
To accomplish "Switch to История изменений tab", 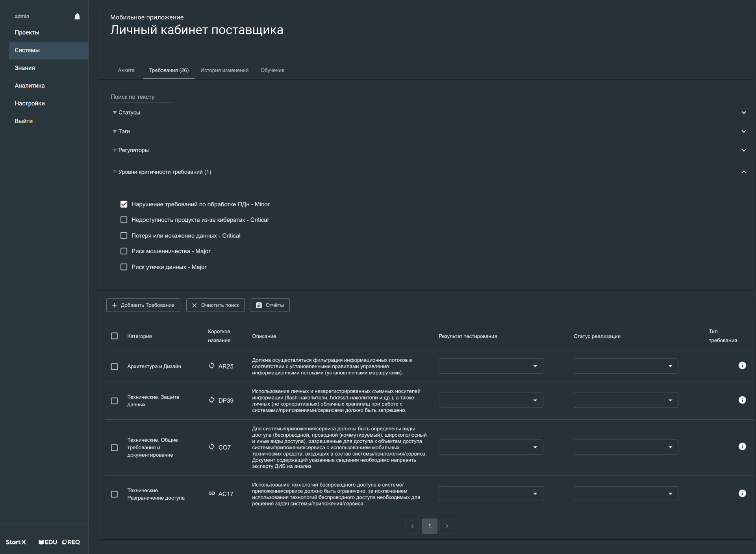I will (x=224, y=70).
